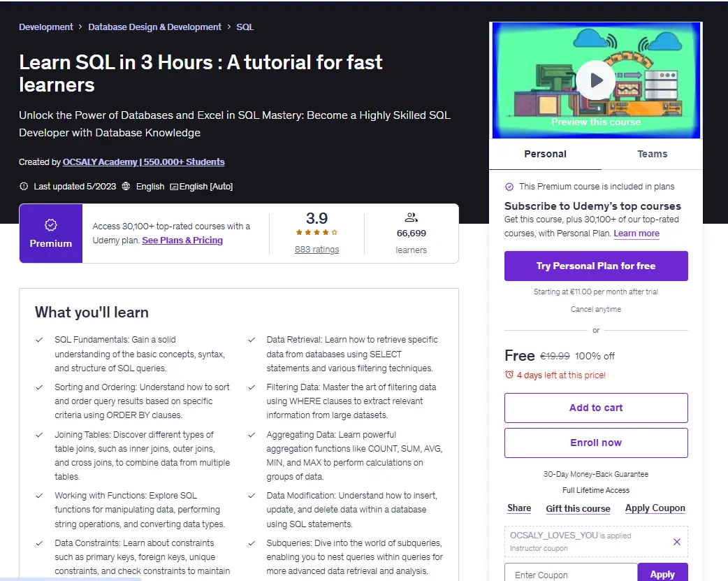728x581 pixels.
Task: Open Database Design & Development breadcrumb
Action: click(154, 27)
